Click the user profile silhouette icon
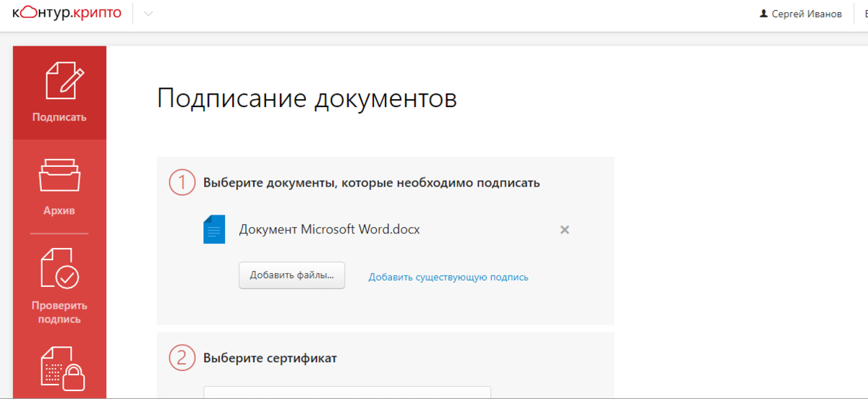The image size is (868, 399). point(763,14)
